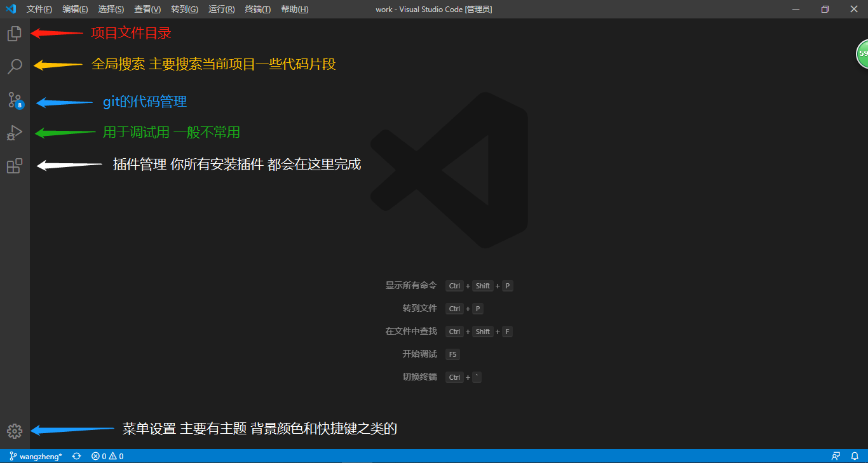The image size is (868, 463).
Task: Click the VS Code logo in title bar
Action: (11, 9)
